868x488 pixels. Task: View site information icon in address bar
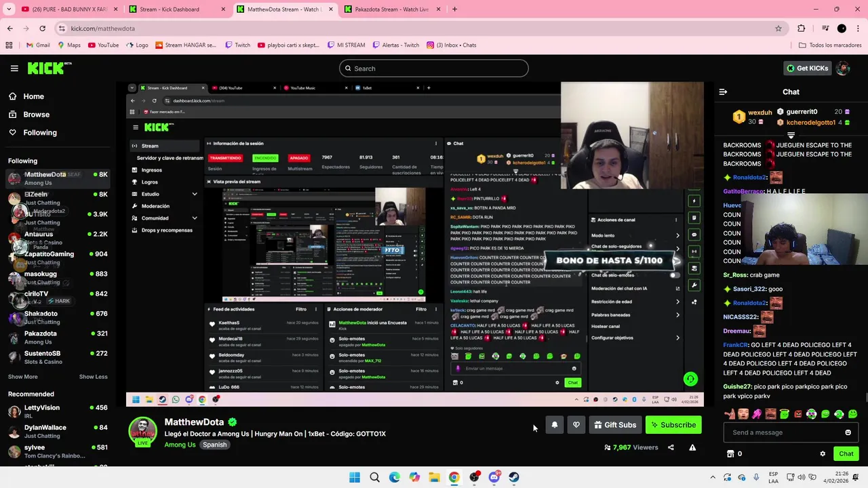point(62,28)
